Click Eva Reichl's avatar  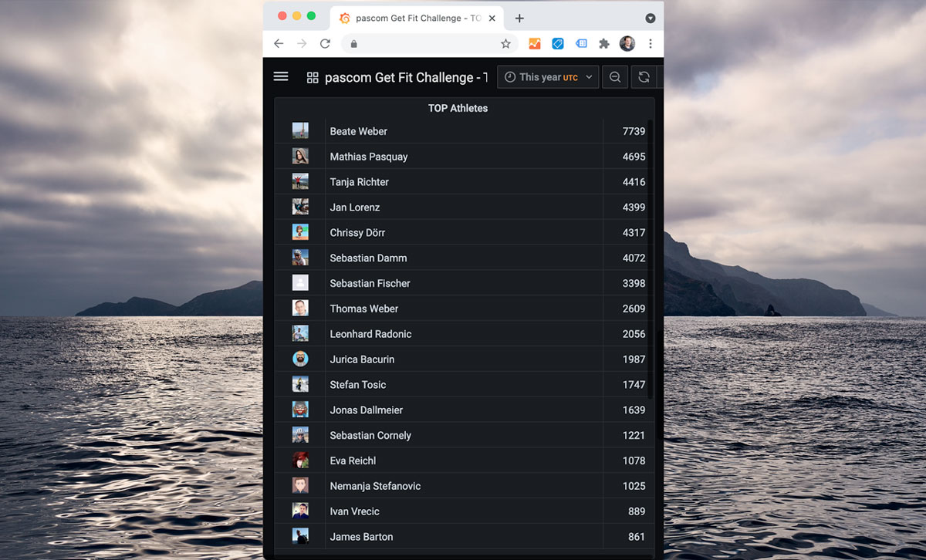[300, 460]
